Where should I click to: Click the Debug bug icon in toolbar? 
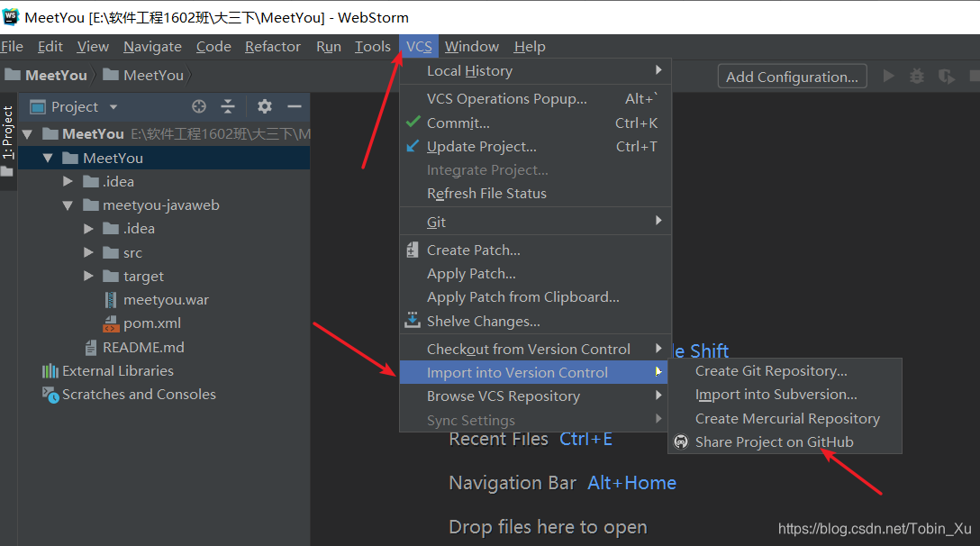(x=917, y=77)
